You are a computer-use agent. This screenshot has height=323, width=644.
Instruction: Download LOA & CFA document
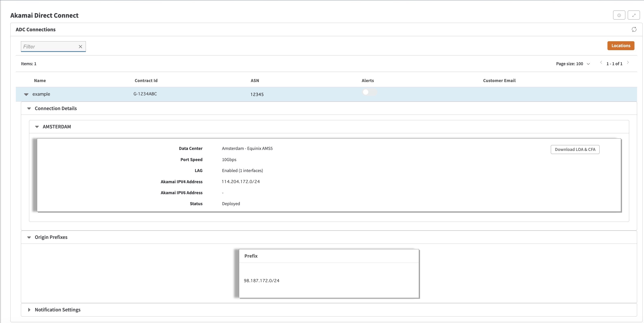tap(575, 150)
